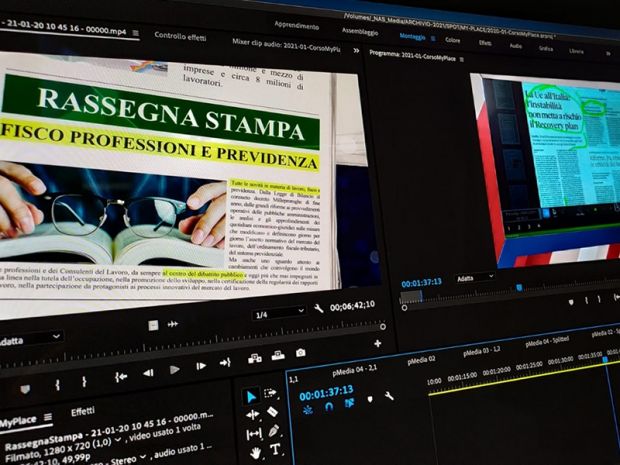Image resolution: width=620 pixels, height=465 pixels.
Task: Click the Drag Video Only filmstrip icon
Action: 153,325
